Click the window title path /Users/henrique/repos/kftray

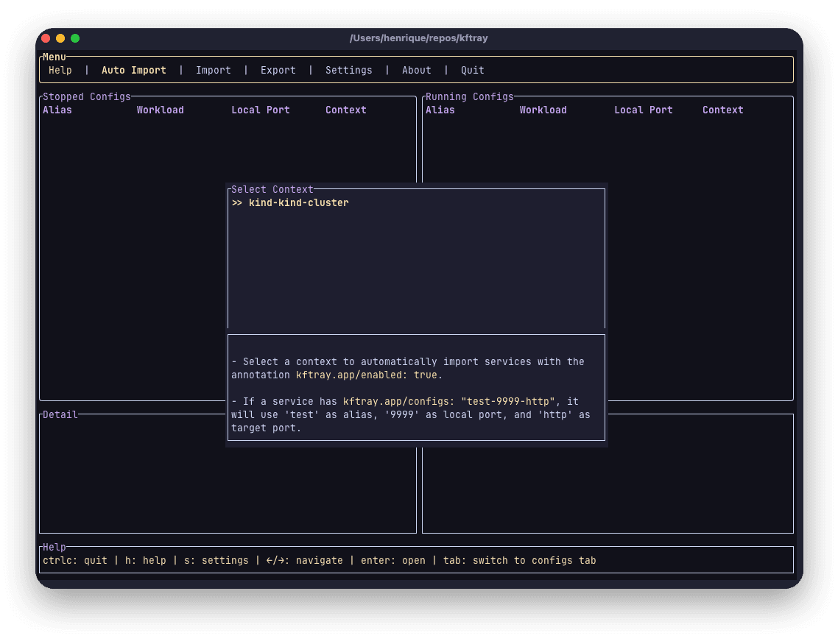pos(418,38)
